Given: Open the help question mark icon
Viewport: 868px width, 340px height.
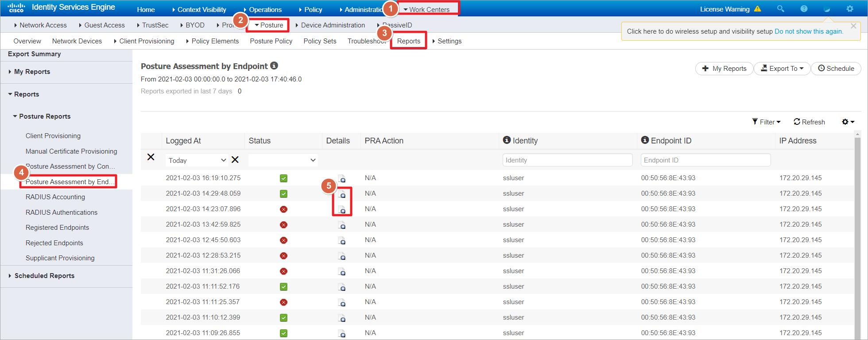Looking at the screenshot, I should point(804,9).
